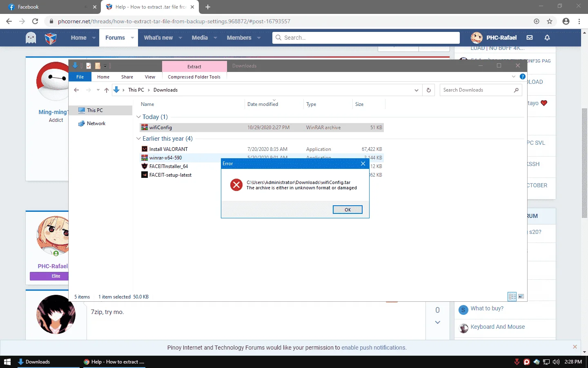The width and height of the screenshot is (588, 368).
Task: Open the What to buy? thread link
Action: [x=487, y=308]
